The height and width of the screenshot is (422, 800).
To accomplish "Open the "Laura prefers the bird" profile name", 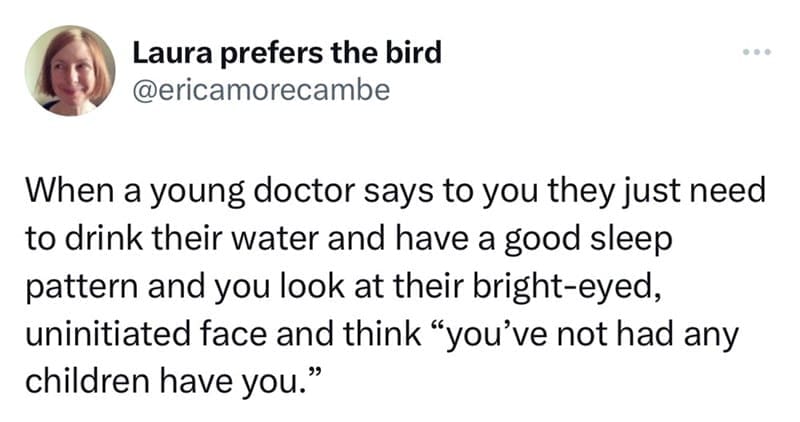I will [x=287, y=52].
